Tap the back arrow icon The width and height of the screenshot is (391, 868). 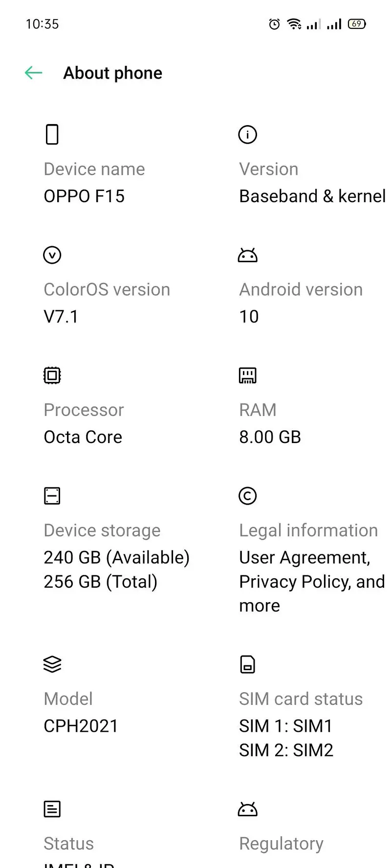[x=34, y=73]
